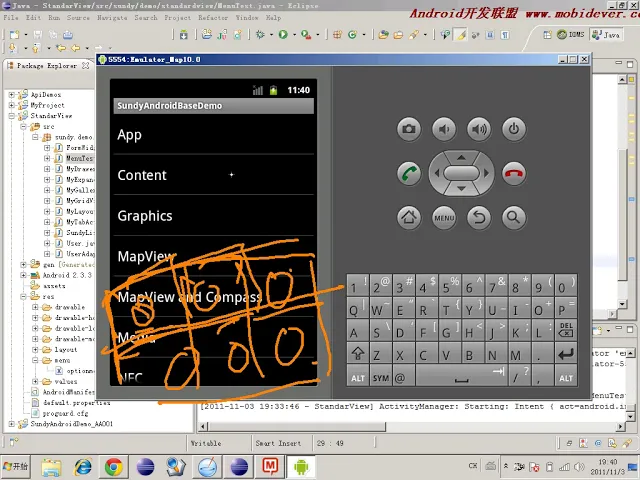
Task: Click the Shift key on emulator keyboard
Action: click(358, 353)
